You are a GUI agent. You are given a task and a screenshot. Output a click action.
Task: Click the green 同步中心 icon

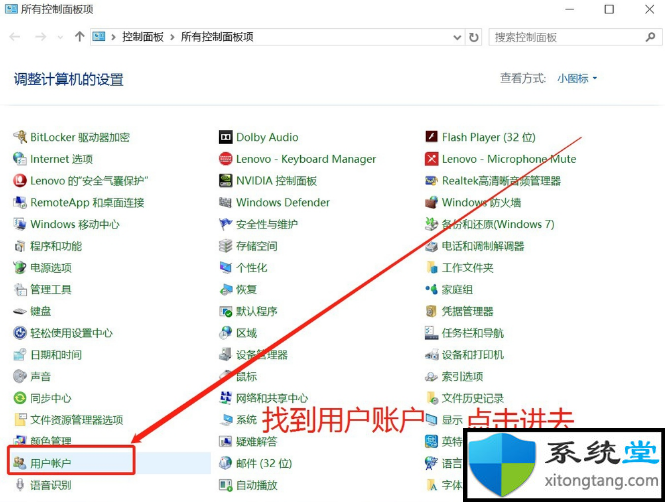20,398
